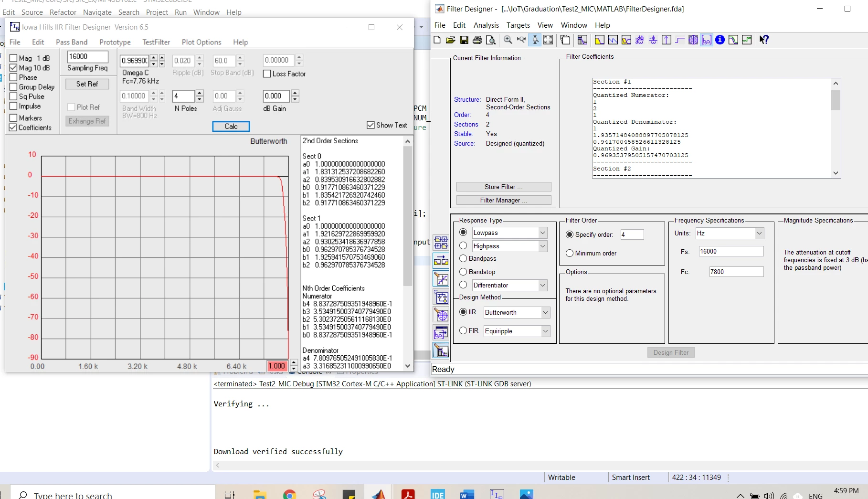Click the blue Filter Information icon
This screenshot has width=868, height=499.
click(720, 40)
